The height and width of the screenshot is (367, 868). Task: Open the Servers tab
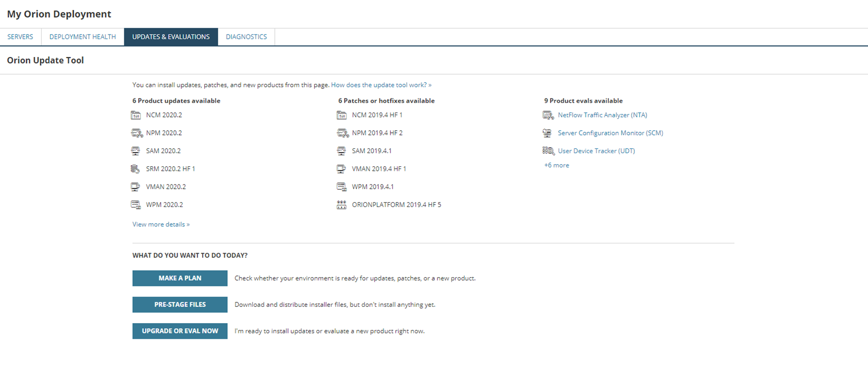[20, 37]
